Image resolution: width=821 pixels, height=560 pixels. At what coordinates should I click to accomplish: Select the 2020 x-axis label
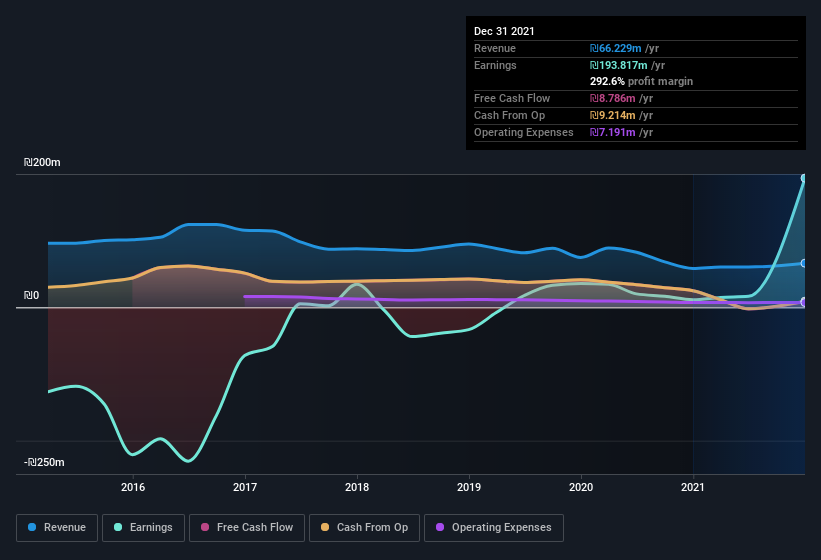[581, 487]
